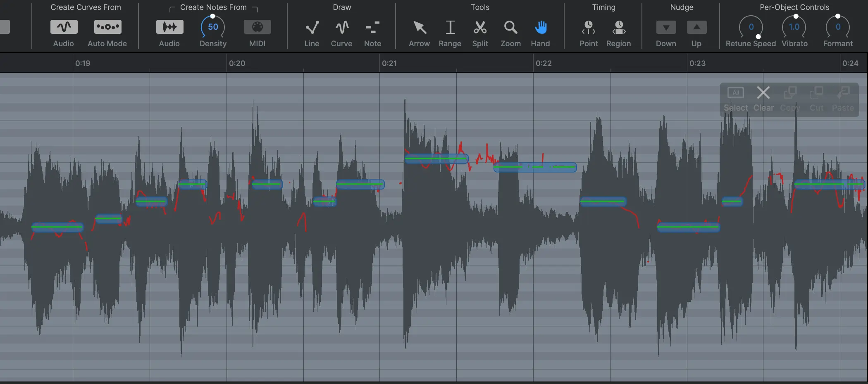Viewport: 868px width, 384px height.
Task: Copy the selected notes from overlay
Action: [790, 93]
